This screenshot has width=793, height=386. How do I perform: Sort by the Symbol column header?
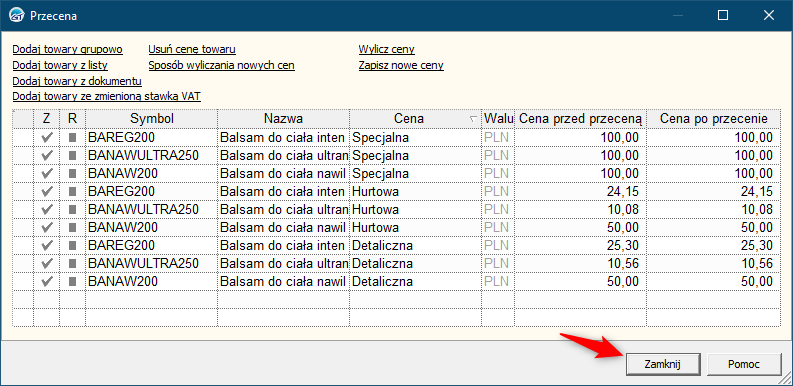click(x=152, y=119)
